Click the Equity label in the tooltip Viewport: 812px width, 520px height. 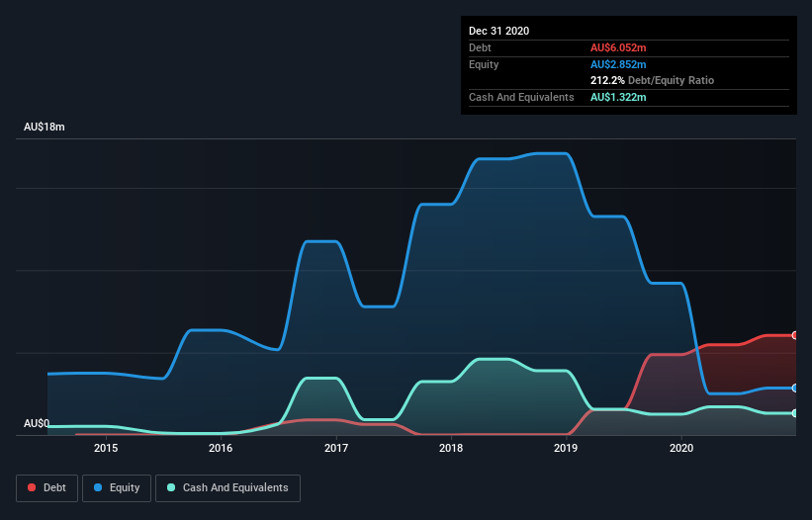click(x=484, y=64)
